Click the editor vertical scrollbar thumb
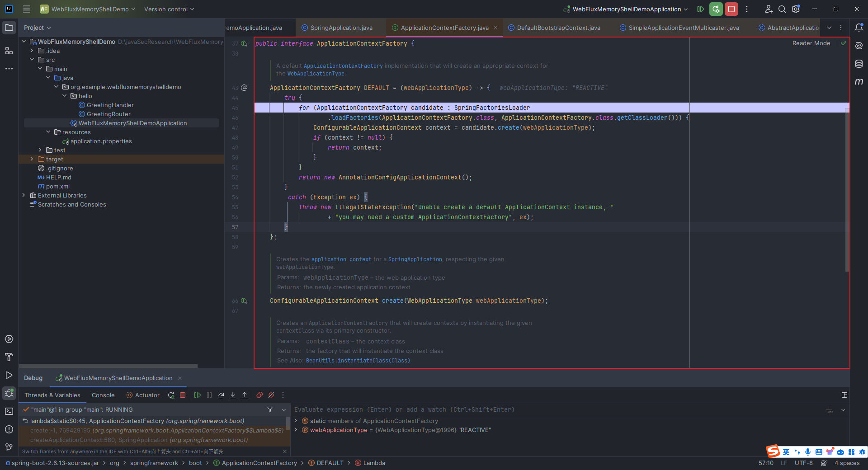This screenshot has height=470, width=868. click(847, 190)
